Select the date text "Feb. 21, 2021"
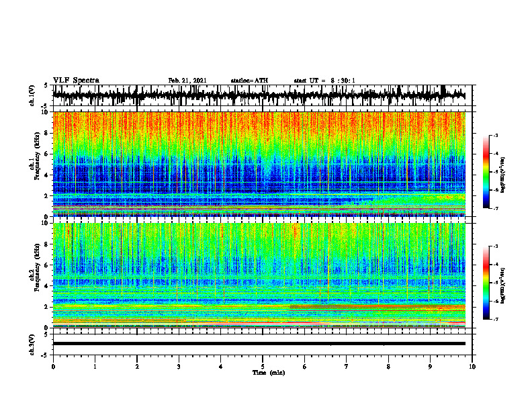This screenshot has width=532, height=411. point(187,81)
